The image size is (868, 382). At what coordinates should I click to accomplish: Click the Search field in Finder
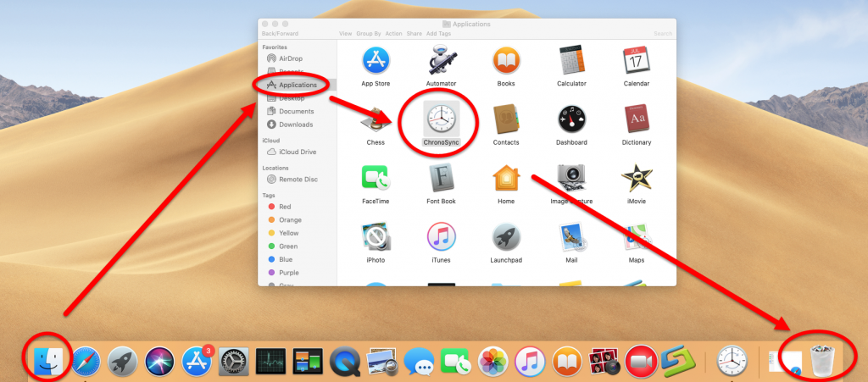click(662, 33)
